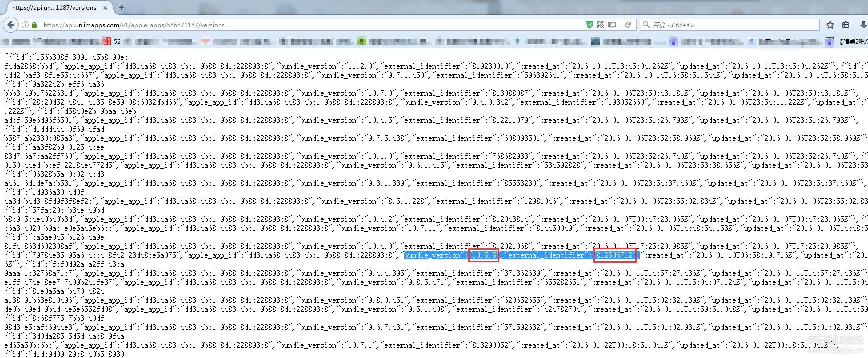Open the QR code icon in the address bar
This screenshot has height=358, width=868.
point(600,25)
